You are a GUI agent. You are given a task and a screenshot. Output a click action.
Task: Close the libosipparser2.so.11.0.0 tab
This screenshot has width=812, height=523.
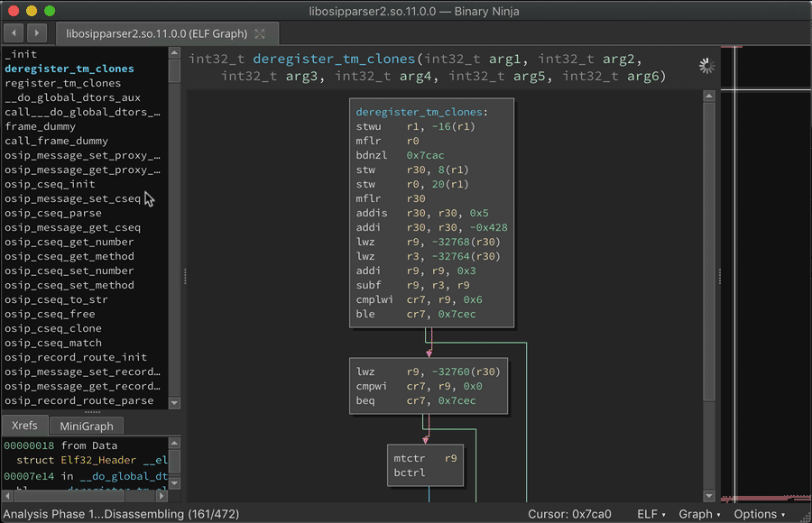pos(260,34)
